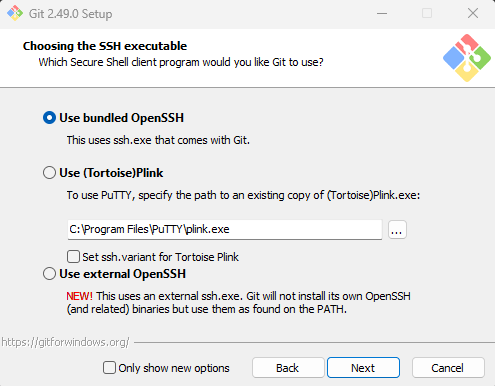Close the Git Setup wizard window
495x386 pixels.
[473, 13]
